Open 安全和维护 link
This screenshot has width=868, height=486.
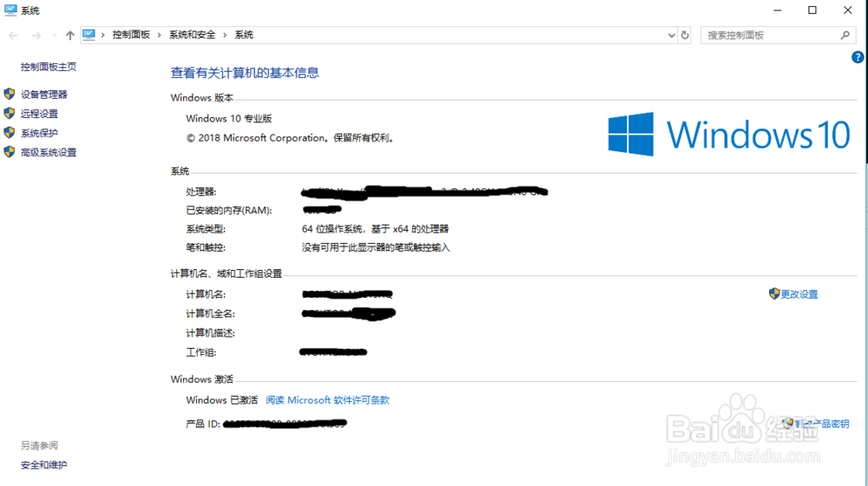[43, 465]
